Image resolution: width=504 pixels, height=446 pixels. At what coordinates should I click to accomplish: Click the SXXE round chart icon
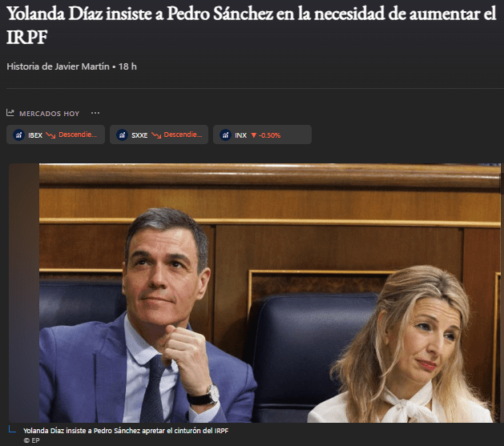tap(122, 135)
